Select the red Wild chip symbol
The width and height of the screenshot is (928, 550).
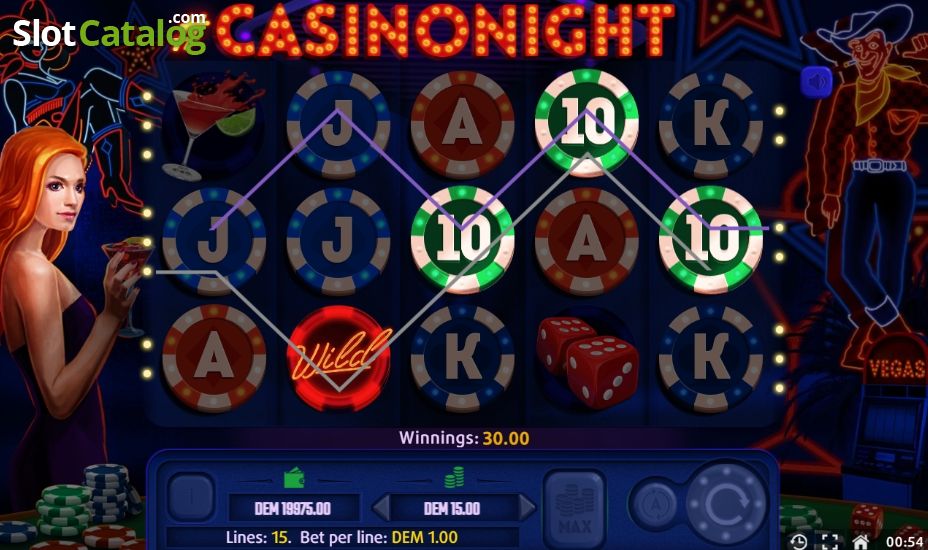click(x=339, y=358)
